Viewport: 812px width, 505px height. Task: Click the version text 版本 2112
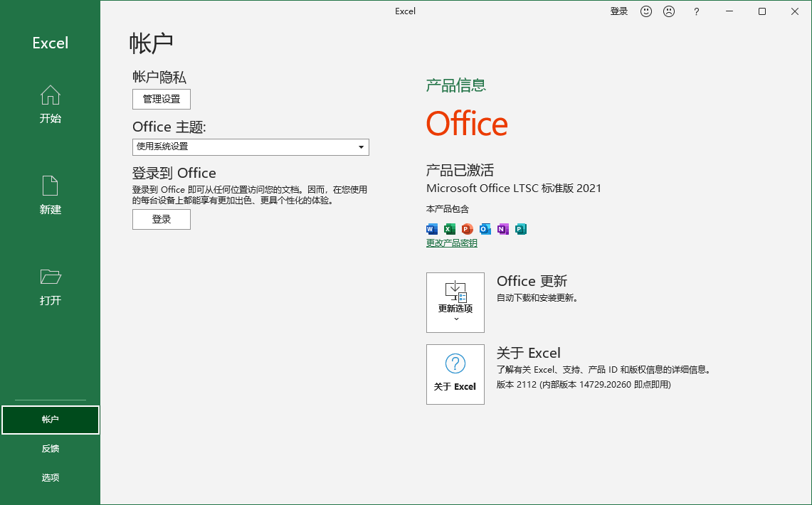(x=584, y=385)
